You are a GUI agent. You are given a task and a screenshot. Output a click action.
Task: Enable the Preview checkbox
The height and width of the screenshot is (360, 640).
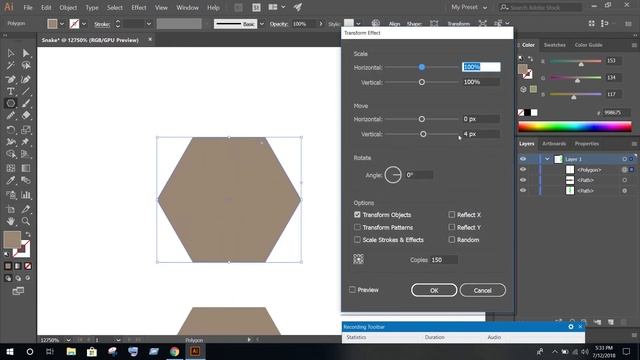[x=352, y=290]
